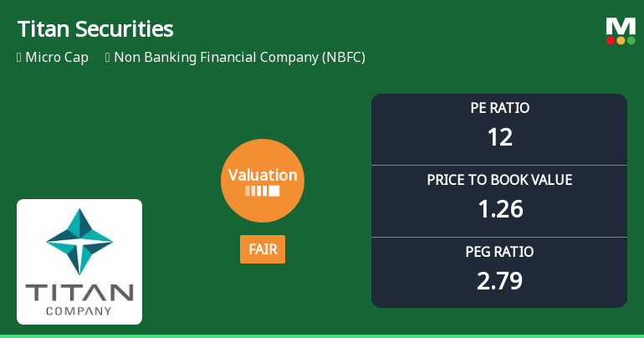The width and height of the screenshot is (644, 338).
Task: Click the small icon before Micro Cap
Action: (19, 58)
